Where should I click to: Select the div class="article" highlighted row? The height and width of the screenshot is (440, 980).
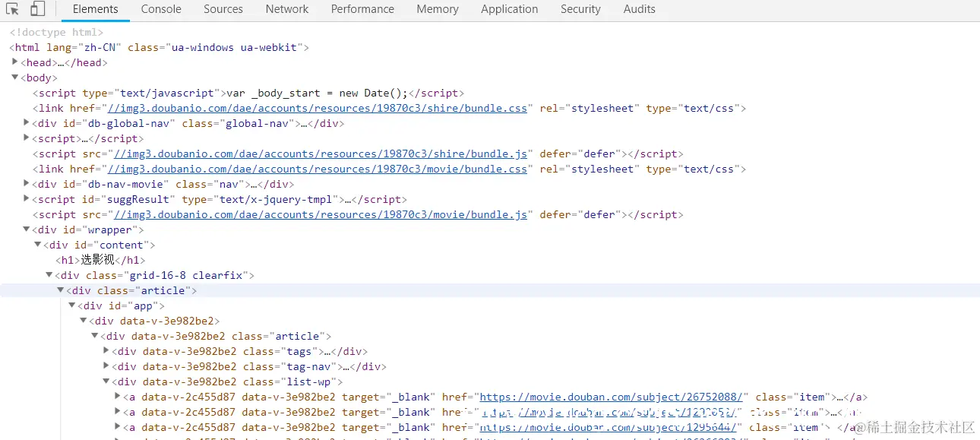490,290
